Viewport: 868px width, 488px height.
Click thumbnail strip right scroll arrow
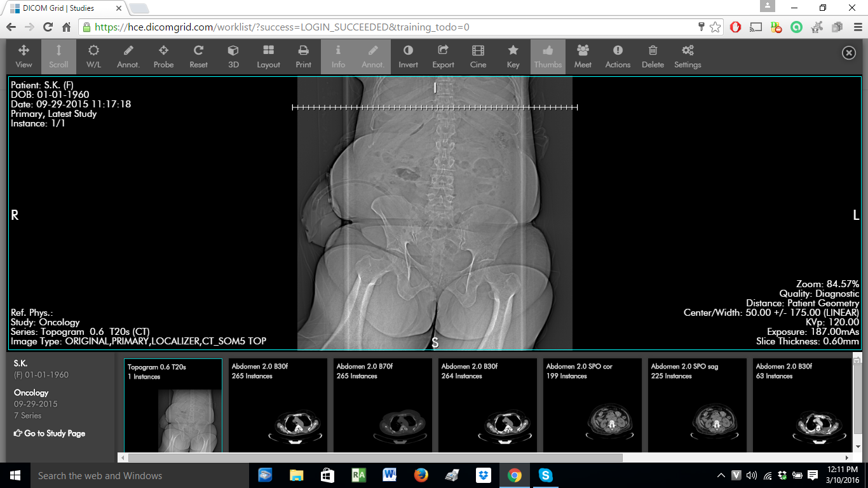pos(846,457)
